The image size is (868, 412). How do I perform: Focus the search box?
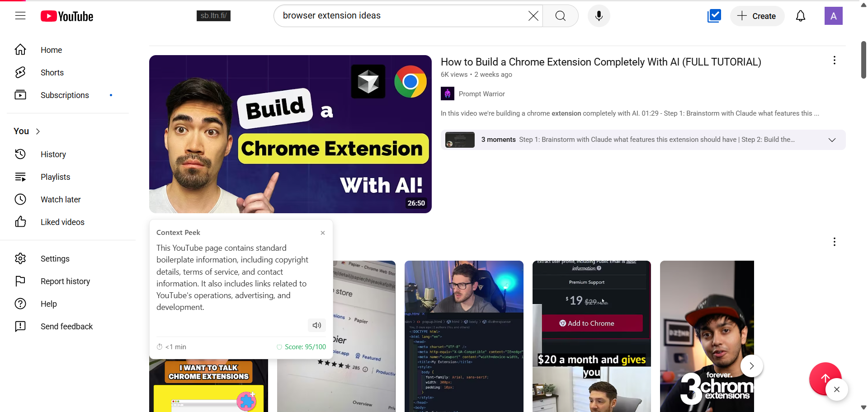400,16
